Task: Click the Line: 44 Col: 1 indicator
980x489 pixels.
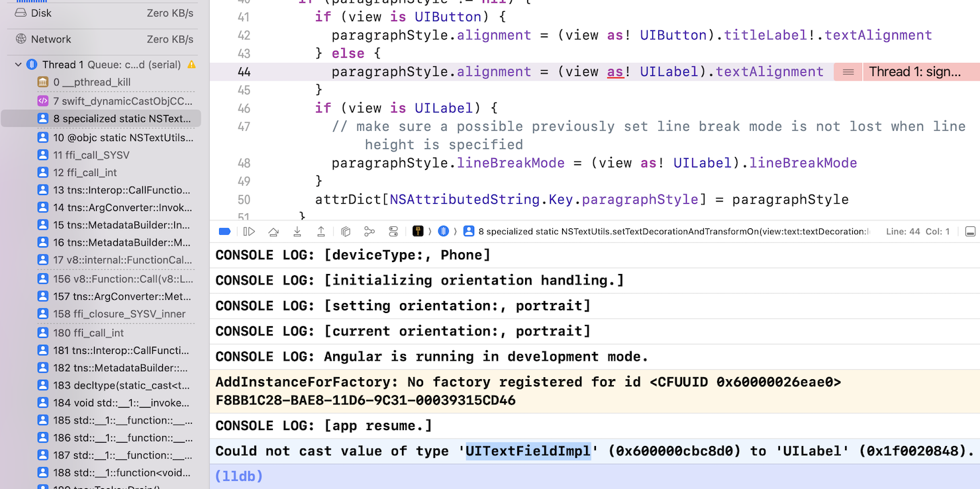Action: [x=918, y=231]
